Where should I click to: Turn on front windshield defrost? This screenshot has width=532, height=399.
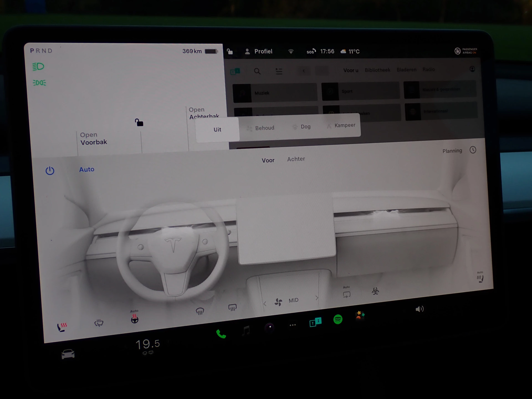tap(200, 311)
